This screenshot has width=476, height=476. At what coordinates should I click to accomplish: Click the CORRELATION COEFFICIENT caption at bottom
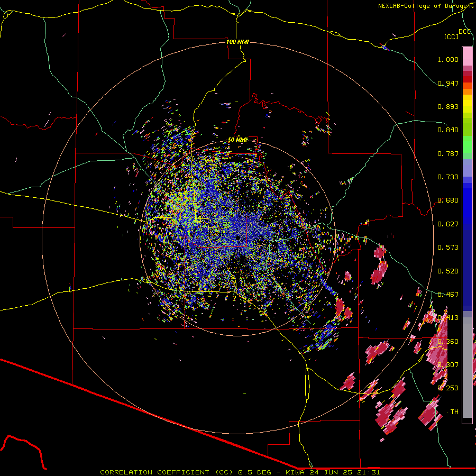coord(240,472)
